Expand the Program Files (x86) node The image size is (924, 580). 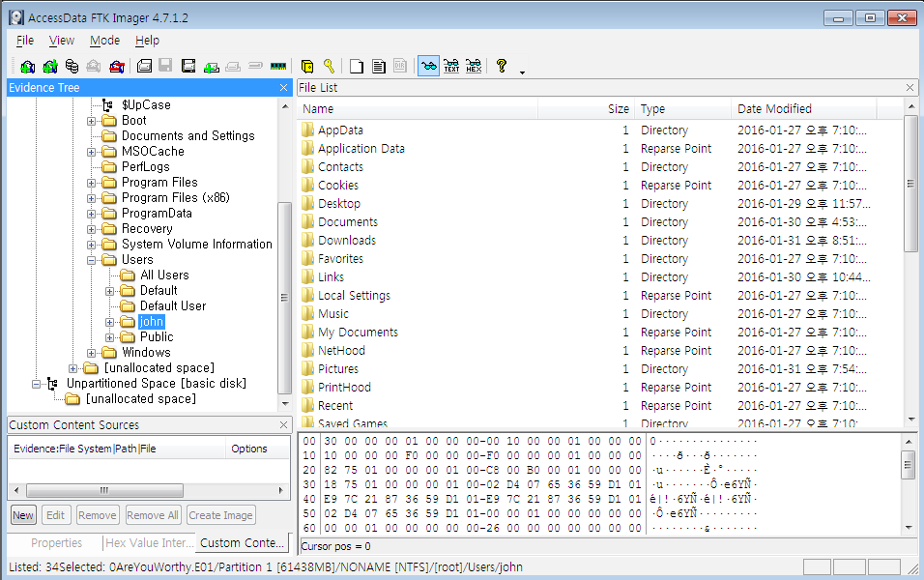point(92,198)
